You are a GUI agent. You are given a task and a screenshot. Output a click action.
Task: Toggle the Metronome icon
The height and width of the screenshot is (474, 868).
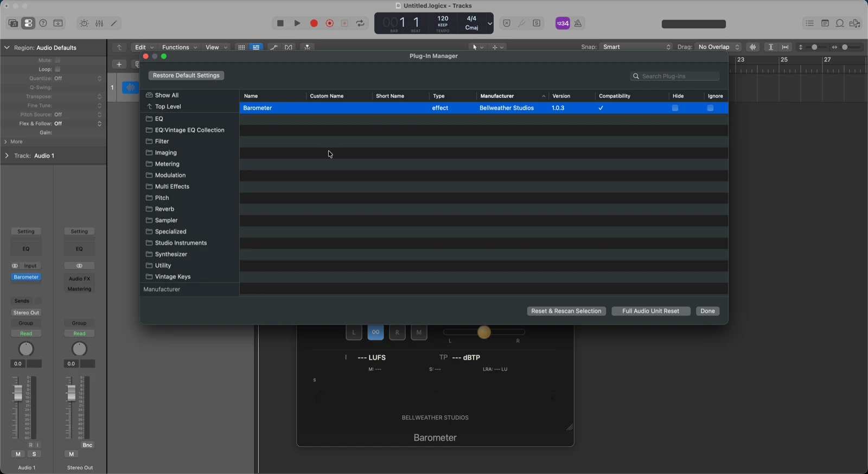pos(578,23)
